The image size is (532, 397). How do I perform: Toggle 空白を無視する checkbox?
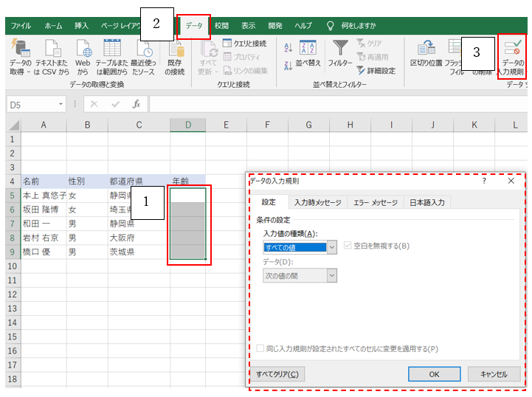pos(349,246)
